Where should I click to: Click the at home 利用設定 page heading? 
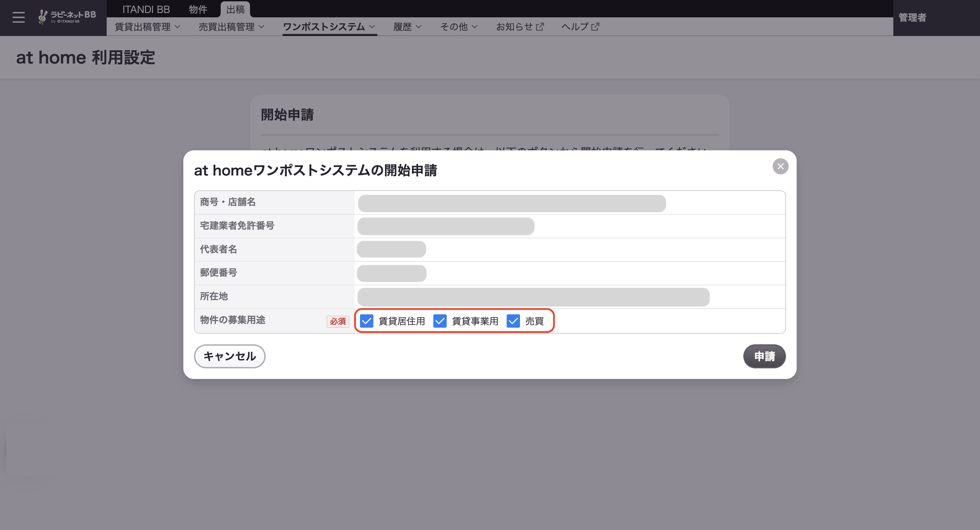tap(86, 57)
